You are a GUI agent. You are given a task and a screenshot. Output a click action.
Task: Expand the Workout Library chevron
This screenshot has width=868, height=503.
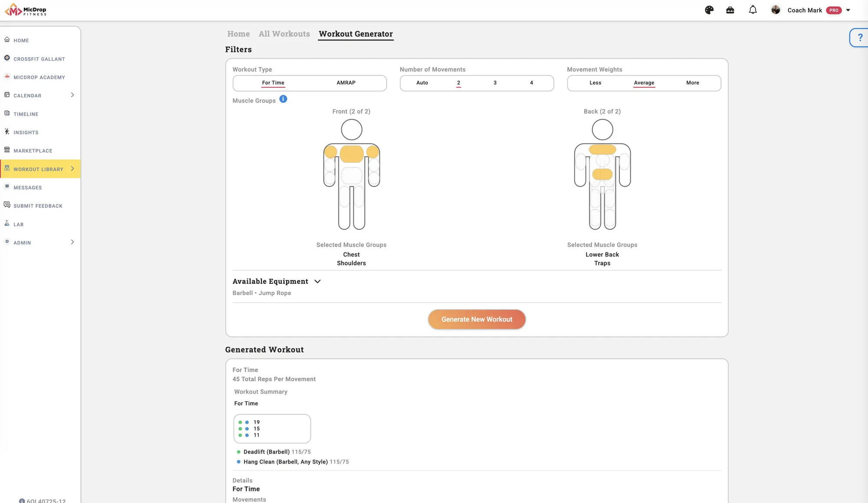(x=72, y=168)
